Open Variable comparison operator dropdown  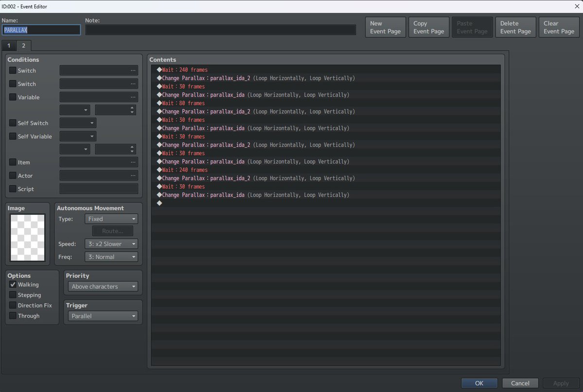pos(75,110)
